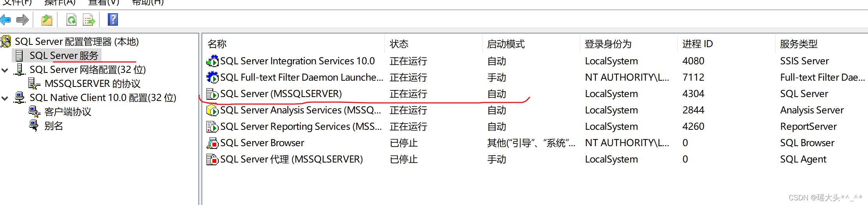Sort by the 名称 column header
868x205 pixels.
coord(217,44)
